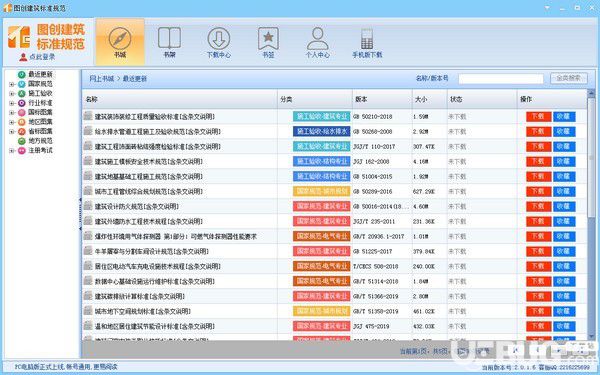Select 最近更新 in the category tree
This screenshot has width=600, height=375.
(x=40, y=74)
